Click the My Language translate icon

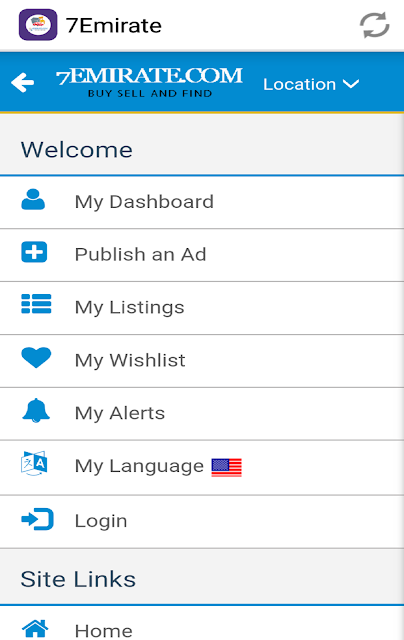coord(34,464)
